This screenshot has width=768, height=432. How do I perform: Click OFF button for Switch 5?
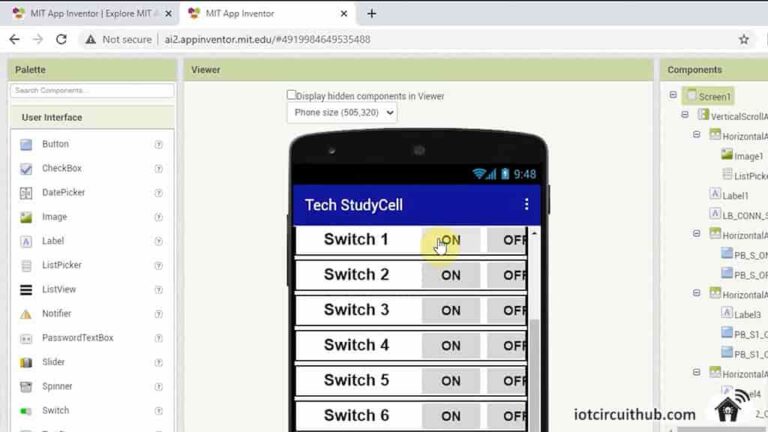tap(507, 381)
